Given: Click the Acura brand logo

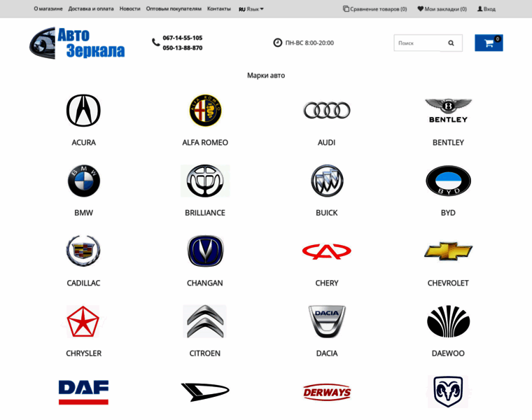Looking at the screenshot, I should tap(83, 111).
